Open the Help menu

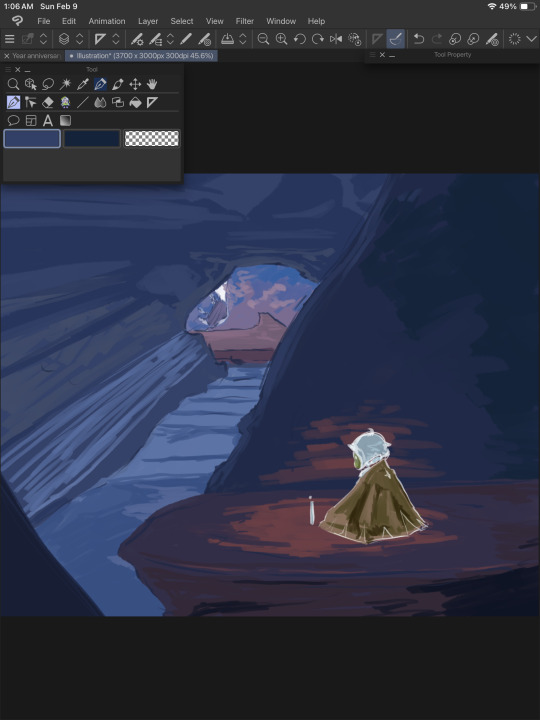coord(316,21)
